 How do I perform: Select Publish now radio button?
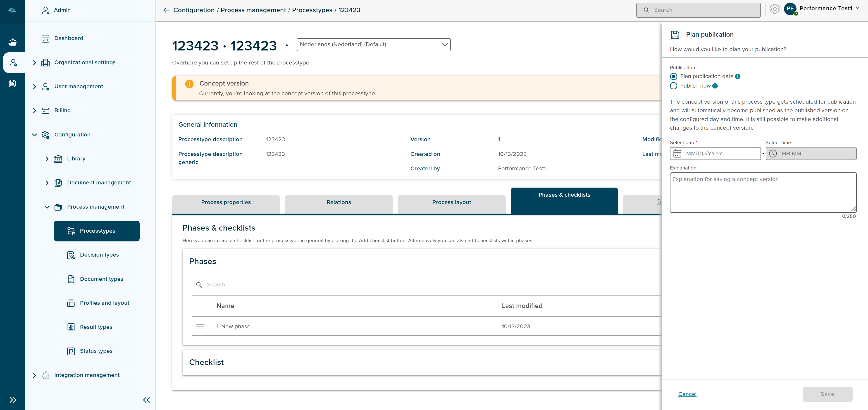[674, 86]
